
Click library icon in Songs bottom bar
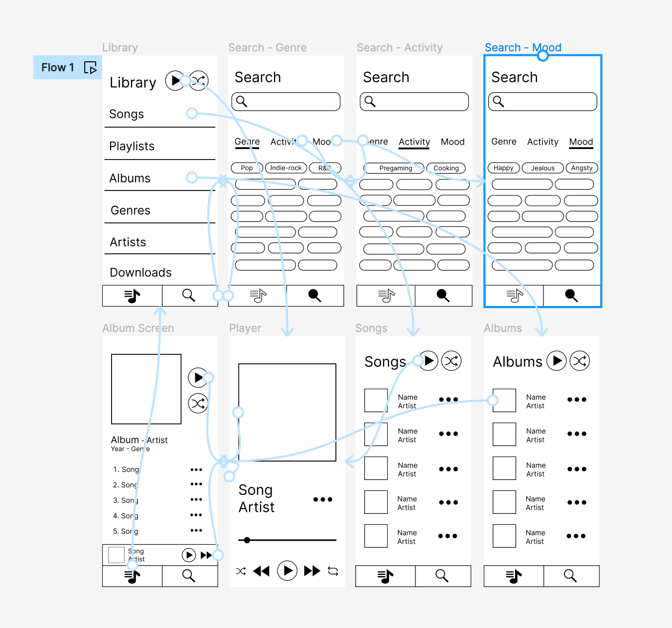click(386, 576)
